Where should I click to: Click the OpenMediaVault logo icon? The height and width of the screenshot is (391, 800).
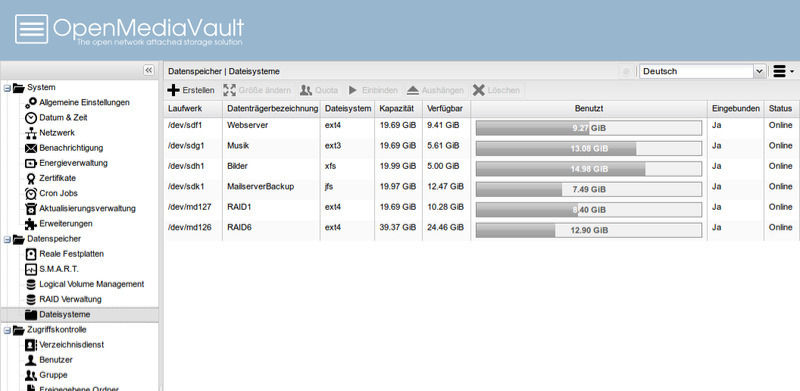pyautogui.click(x=32, y=29)
